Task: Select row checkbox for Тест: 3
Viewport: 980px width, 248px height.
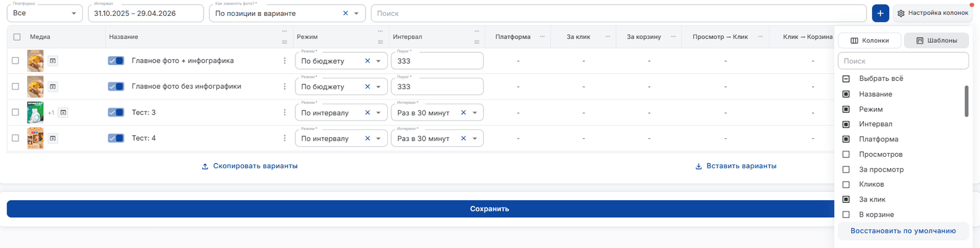Action: click(x=15, y=113)
